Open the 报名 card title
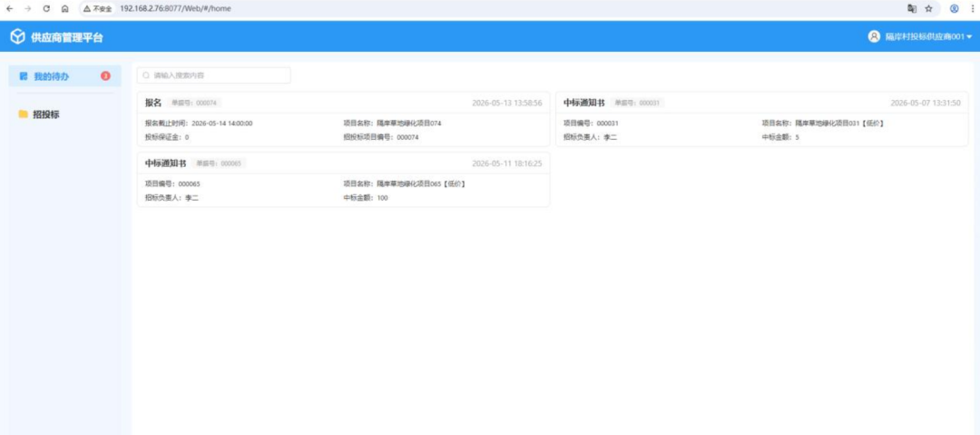 tap(153, 103)
